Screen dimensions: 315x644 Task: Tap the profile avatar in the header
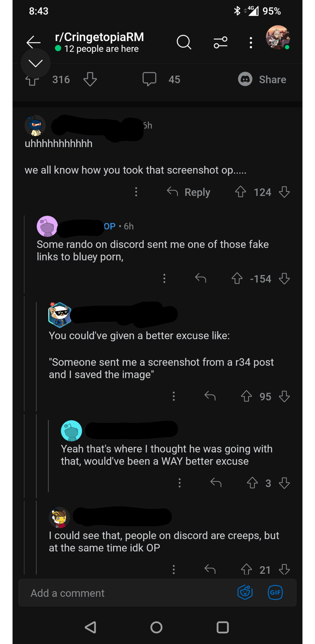click(278, 38)
